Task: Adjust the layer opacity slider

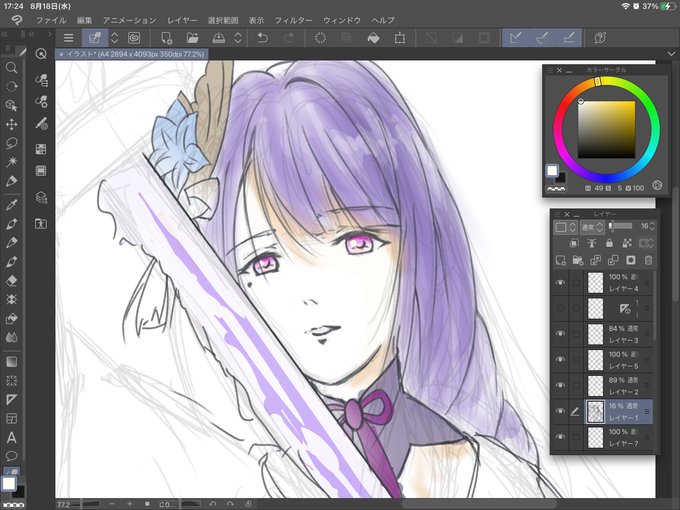Action: 621,226
